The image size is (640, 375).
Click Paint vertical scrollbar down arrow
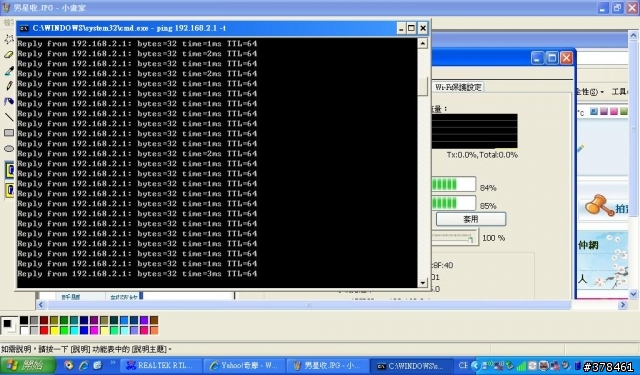[633, 293]
